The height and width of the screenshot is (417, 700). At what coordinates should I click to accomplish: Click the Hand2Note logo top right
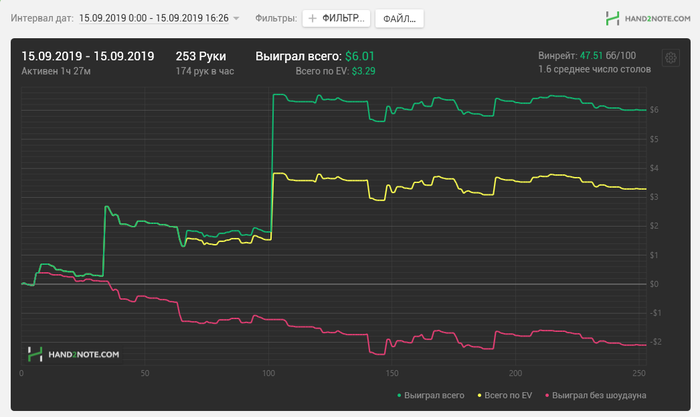pos(648,18)
